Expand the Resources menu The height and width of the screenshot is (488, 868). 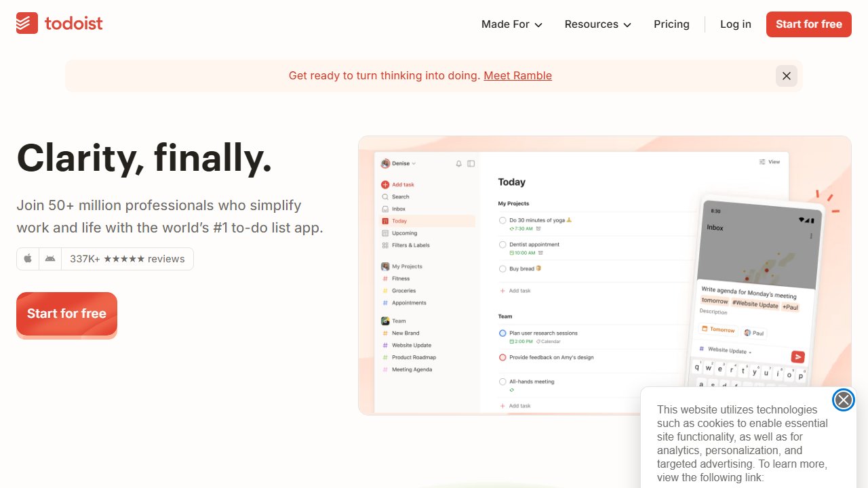598,24
